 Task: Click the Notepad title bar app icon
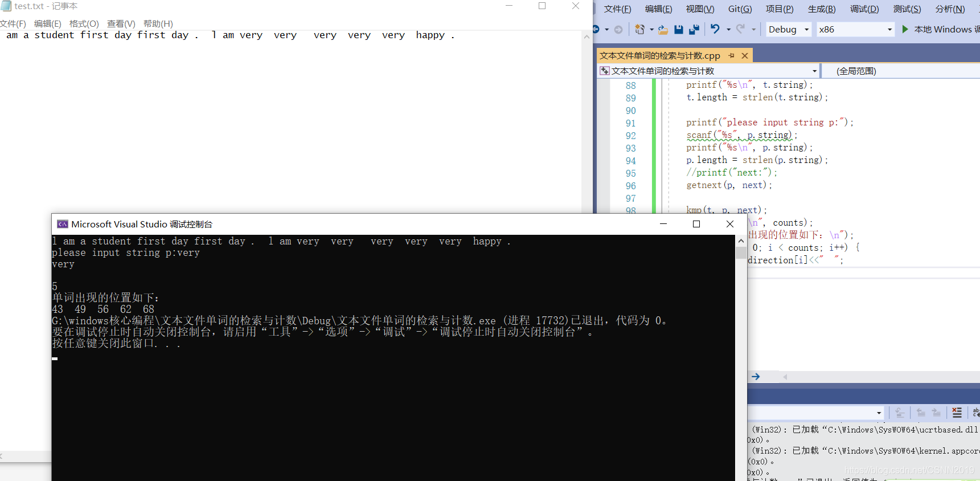click(6, 6)
